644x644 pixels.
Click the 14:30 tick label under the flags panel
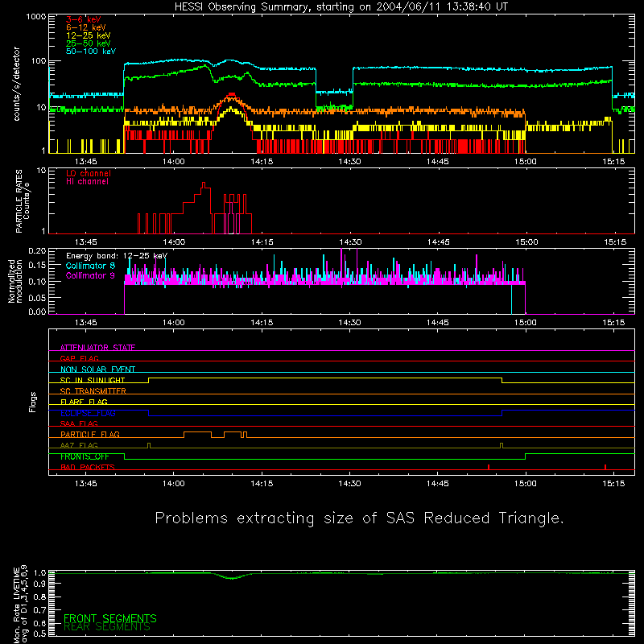[349, 484]
